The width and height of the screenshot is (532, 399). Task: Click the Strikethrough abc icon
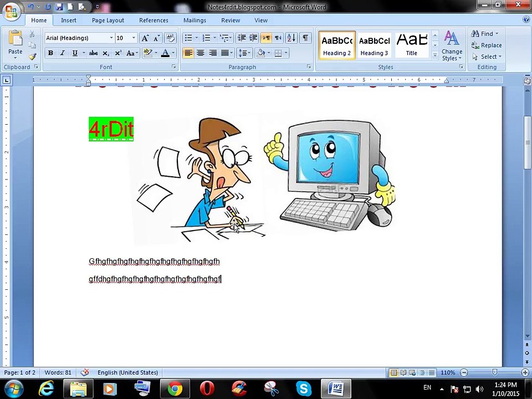click(93, 53)
